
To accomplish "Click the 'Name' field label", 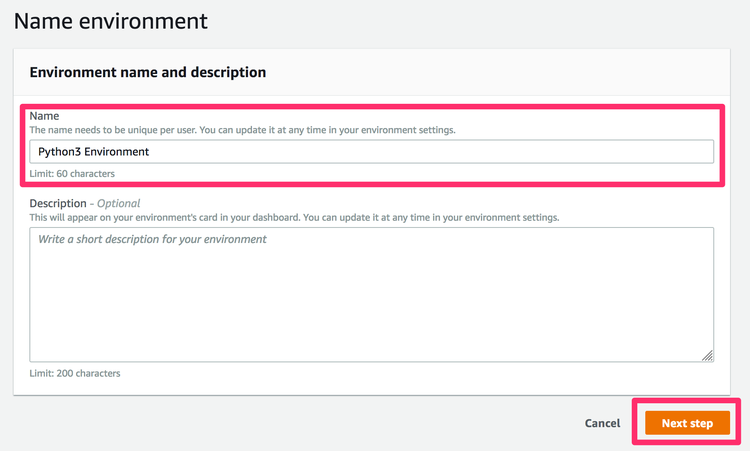I will (x=44, y=116).
